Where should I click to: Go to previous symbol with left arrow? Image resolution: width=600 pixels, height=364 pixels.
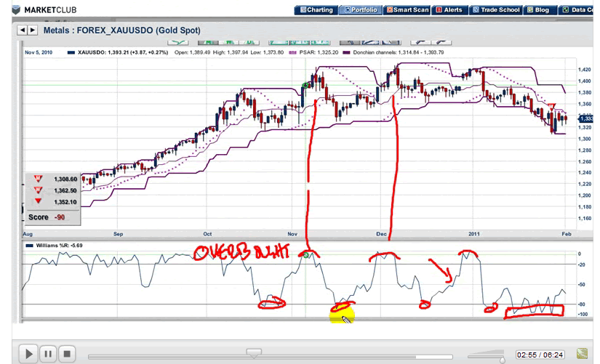pyautogui.click(x=23, y=30)
